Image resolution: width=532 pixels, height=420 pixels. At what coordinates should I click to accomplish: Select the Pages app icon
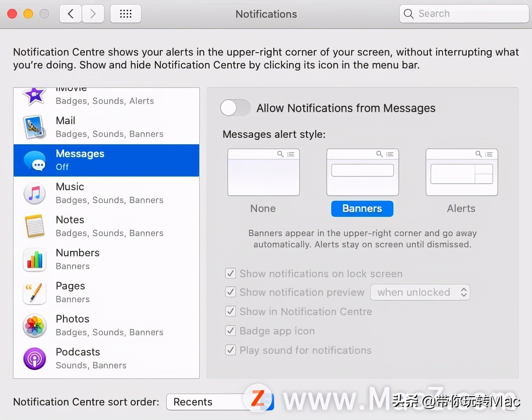point(35,293)
